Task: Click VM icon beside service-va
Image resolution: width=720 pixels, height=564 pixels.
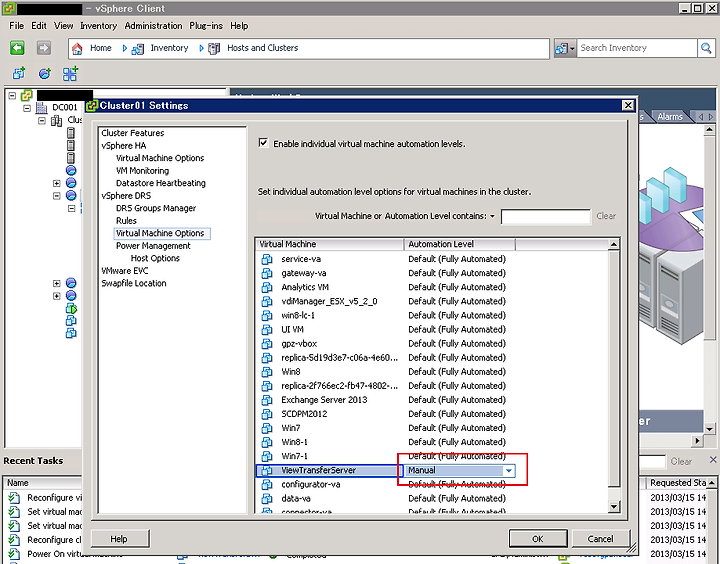Action: coord(267,259)
